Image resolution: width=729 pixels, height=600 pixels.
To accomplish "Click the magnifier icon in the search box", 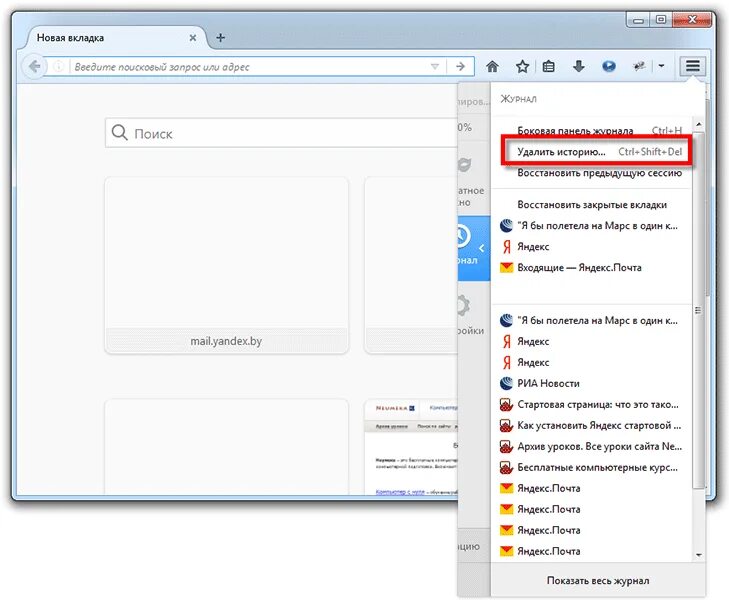I will click(119, 133).
